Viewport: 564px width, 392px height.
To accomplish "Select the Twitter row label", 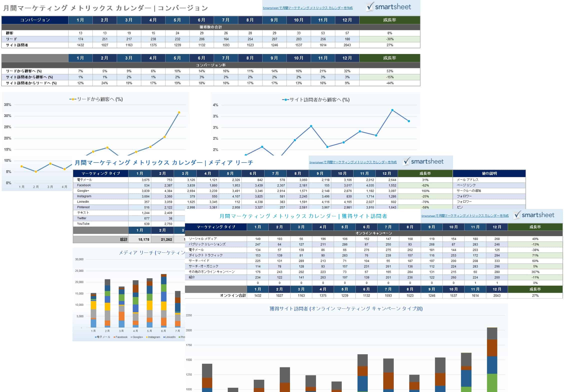I will tap(101, 218).
